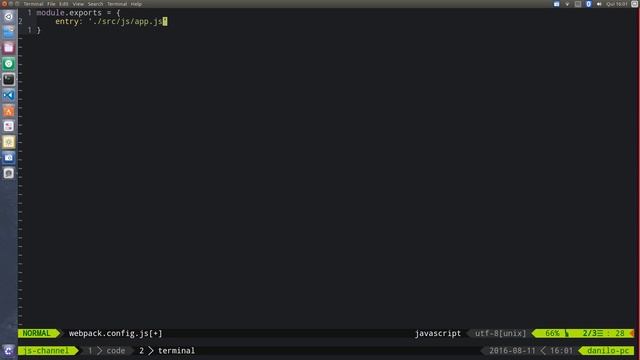The width and height of the screenshot is (640, 360).
Task: Open the Edit menu
Action: tap(64, 4)
